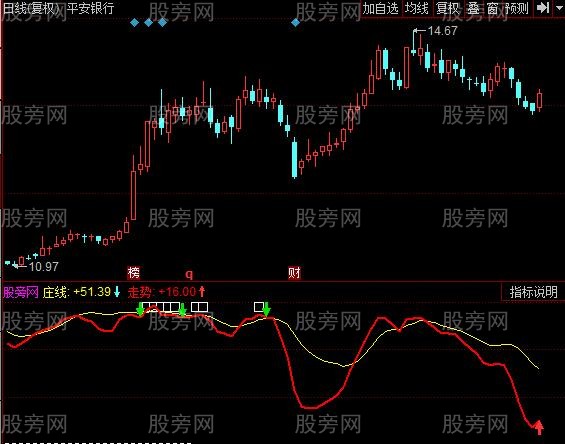Click the 预测 forecast button
Screen dimensions: 565x444
coord(517,9)
